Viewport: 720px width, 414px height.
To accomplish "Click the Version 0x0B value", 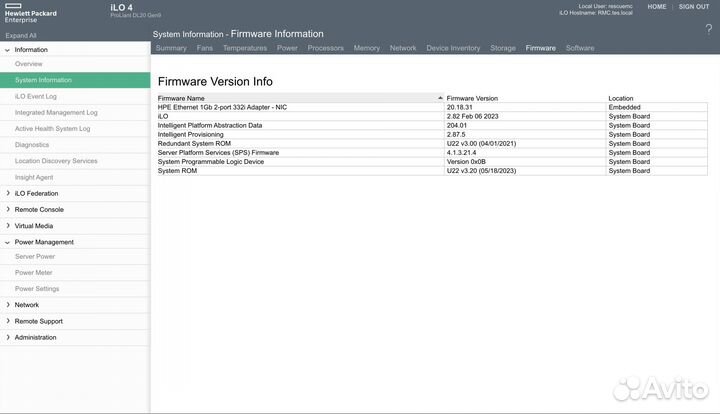I will tap(466, 162).
